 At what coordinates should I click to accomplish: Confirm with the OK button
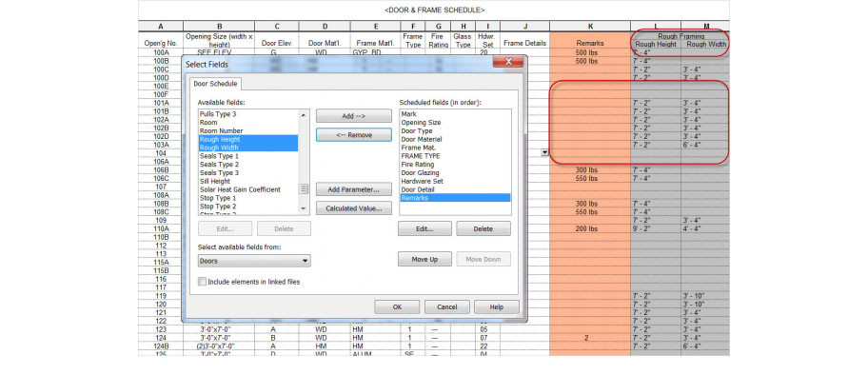pos(397,306)
